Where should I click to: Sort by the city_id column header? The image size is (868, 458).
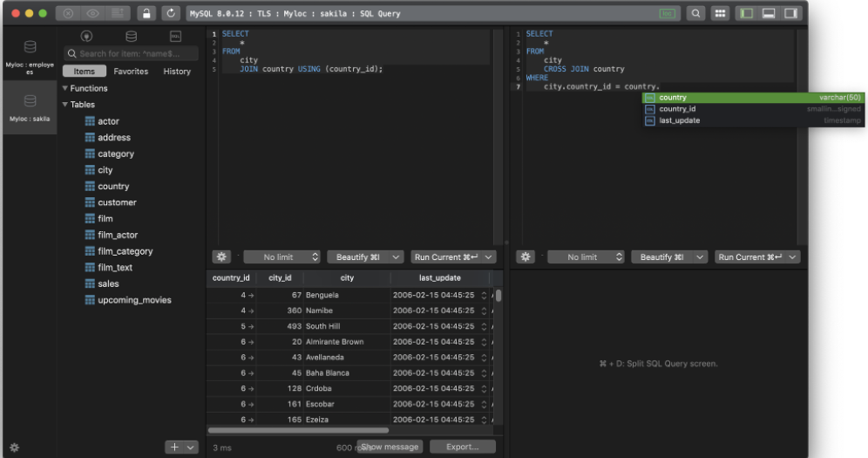click(280, 278)
